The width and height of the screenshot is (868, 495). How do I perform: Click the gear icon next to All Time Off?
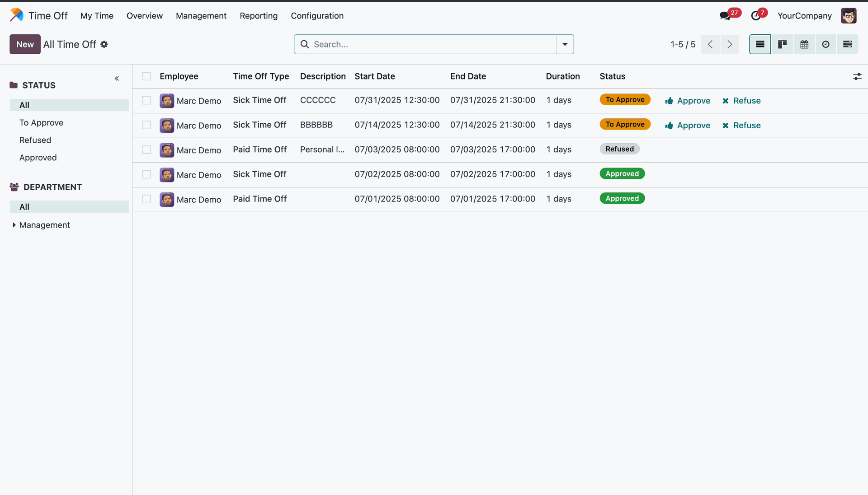pos(104,44)
